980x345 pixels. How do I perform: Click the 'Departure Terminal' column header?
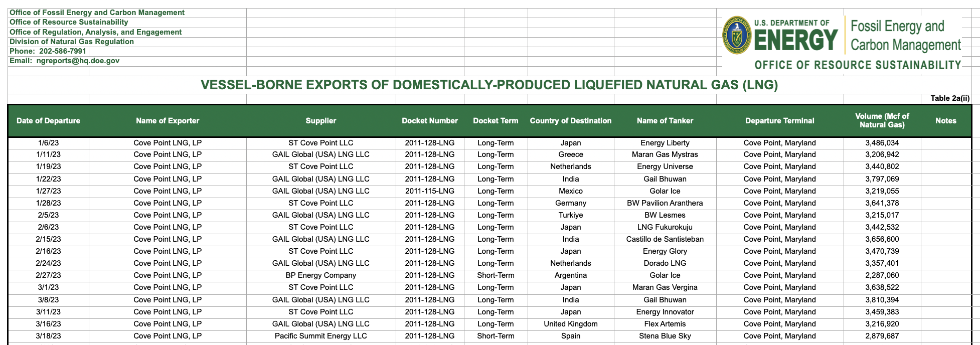[x=780, y=121]
